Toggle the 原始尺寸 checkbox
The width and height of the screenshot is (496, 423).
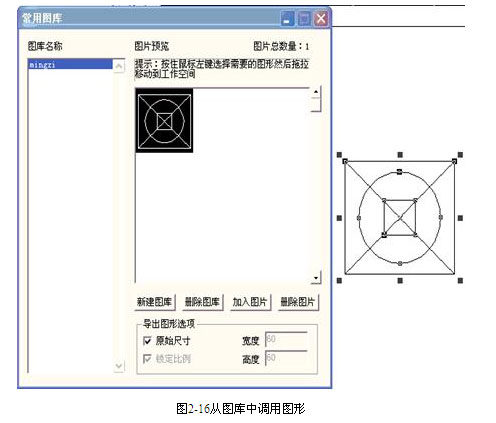tap(147, 341)
